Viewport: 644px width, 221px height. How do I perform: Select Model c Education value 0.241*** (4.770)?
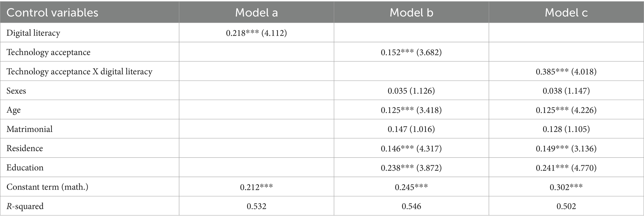pos(566,168)
